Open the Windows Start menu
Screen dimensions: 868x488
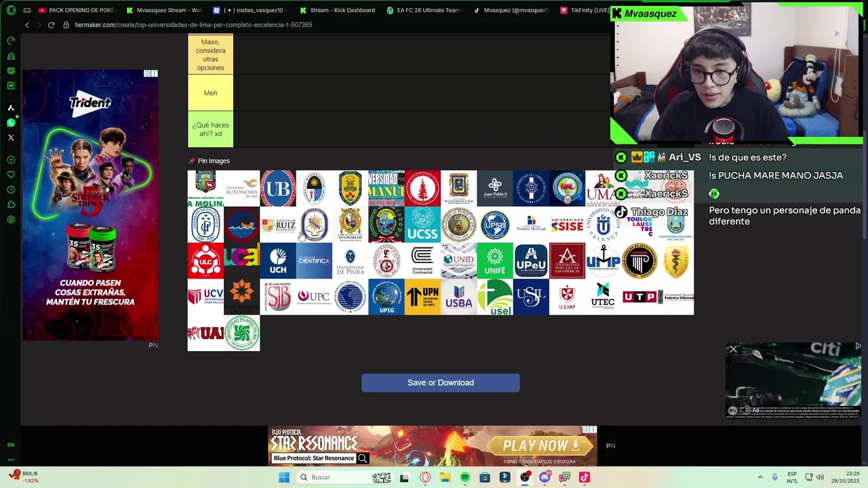coord(284,477)
